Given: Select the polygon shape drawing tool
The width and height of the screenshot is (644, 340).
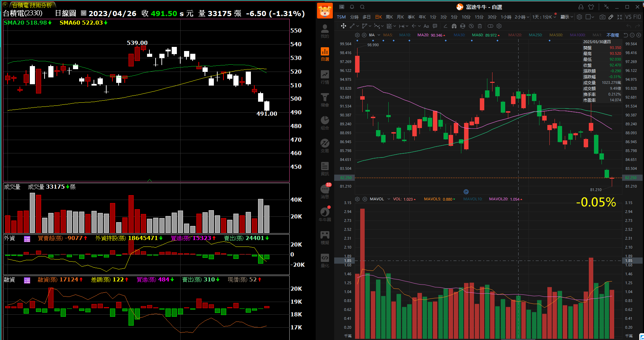Looking at the screenshot, I should [x=364, y=26].
